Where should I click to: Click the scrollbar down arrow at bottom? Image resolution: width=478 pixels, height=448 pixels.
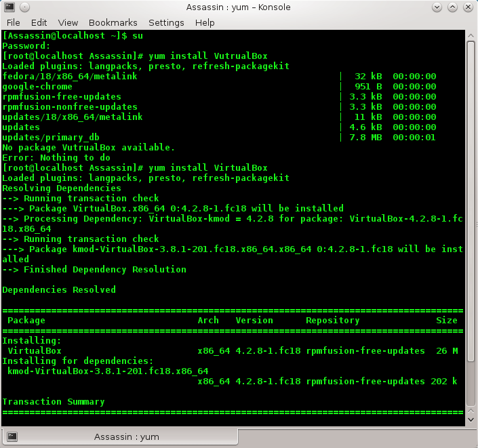coord(471,420)
